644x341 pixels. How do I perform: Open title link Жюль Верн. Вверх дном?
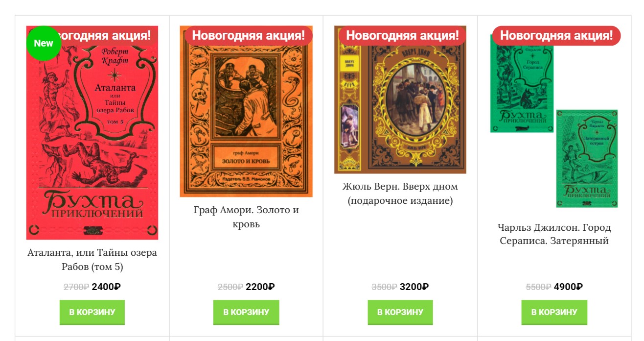click(400, 194)
